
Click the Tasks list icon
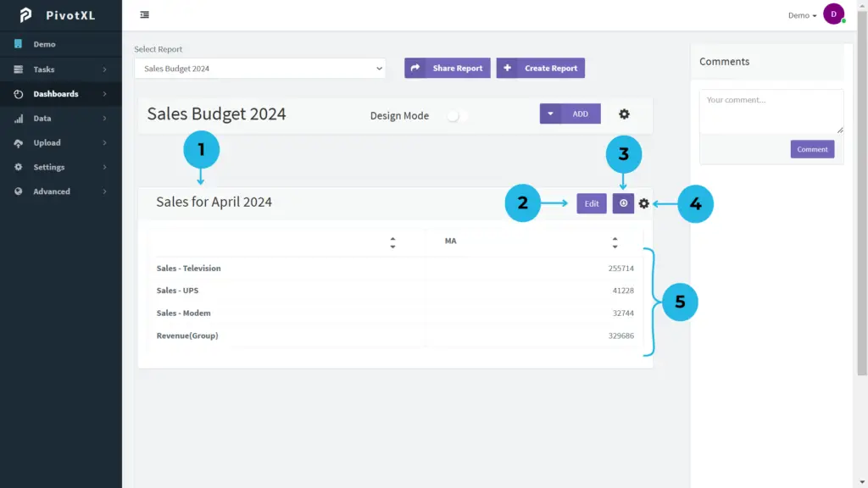pos(19,69)
